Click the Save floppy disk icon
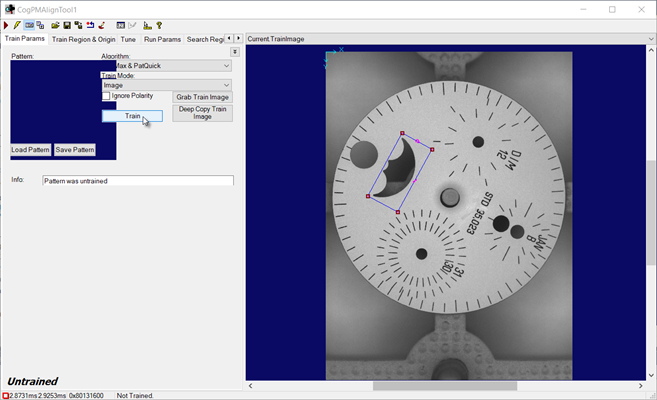Screen dimensions: 657x400 67,25
